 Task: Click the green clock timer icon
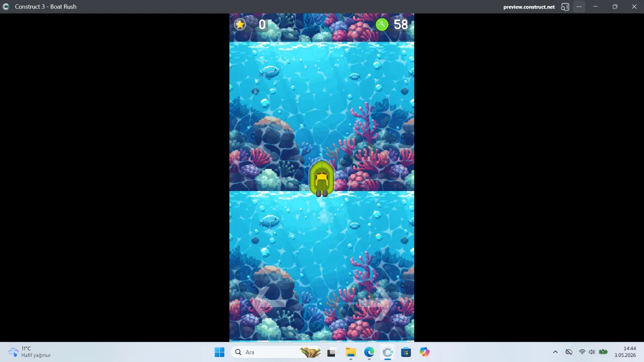[382, 24]
